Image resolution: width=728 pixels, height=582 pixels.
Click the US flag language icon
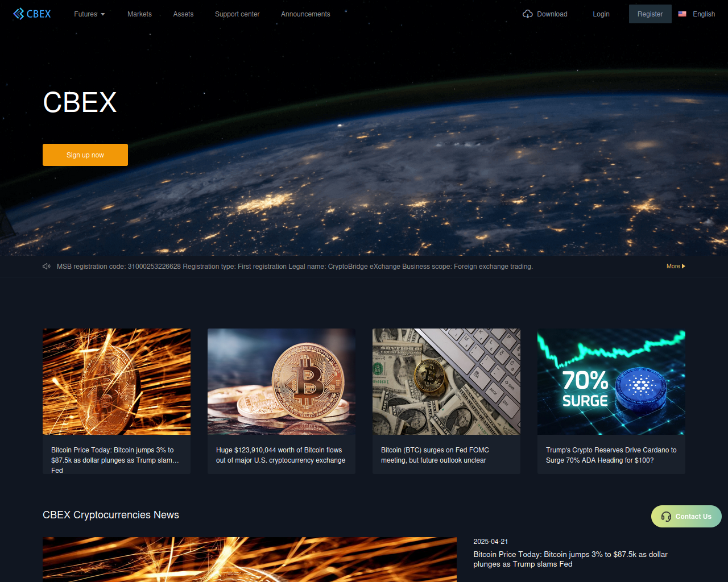tap(682, 14)
